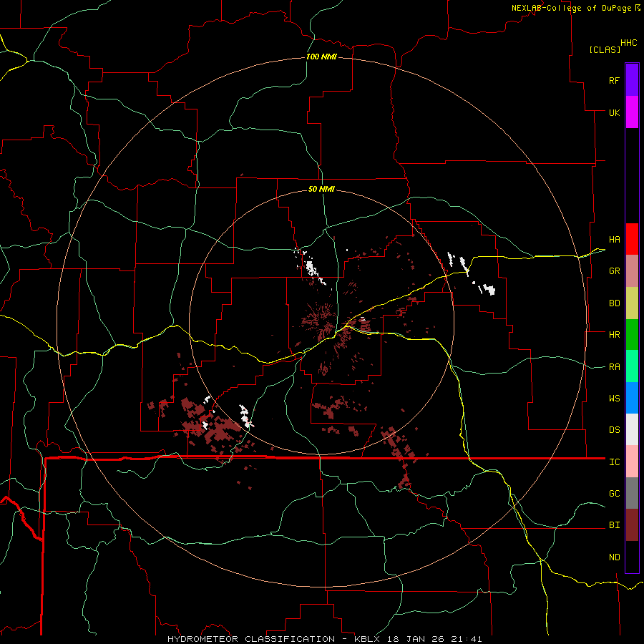Click the BD legend label
The image size is (644, 644).
pyautogui.click(x=614, y=303)
